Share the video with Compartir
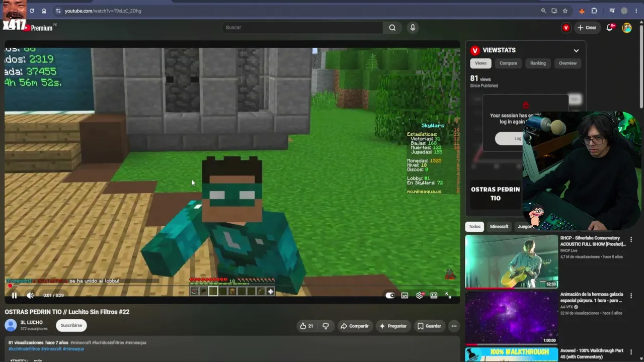This screenshot has height=362, width=644. [355, 326]
